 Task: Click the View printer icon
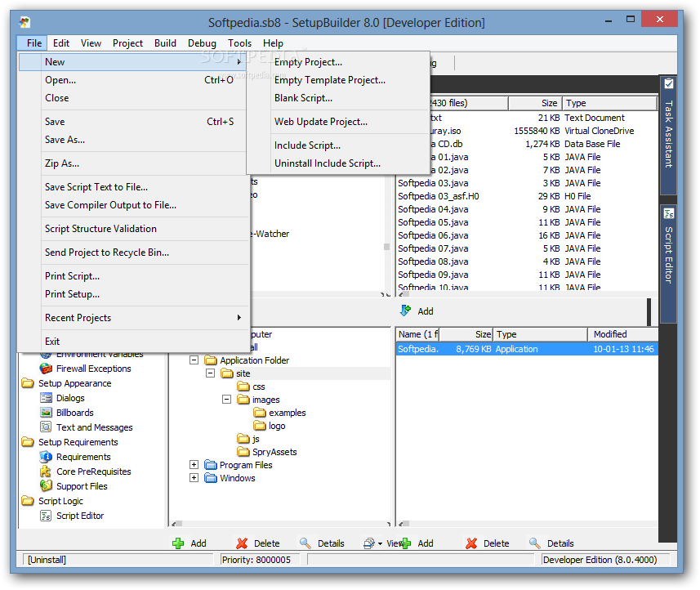369,543
